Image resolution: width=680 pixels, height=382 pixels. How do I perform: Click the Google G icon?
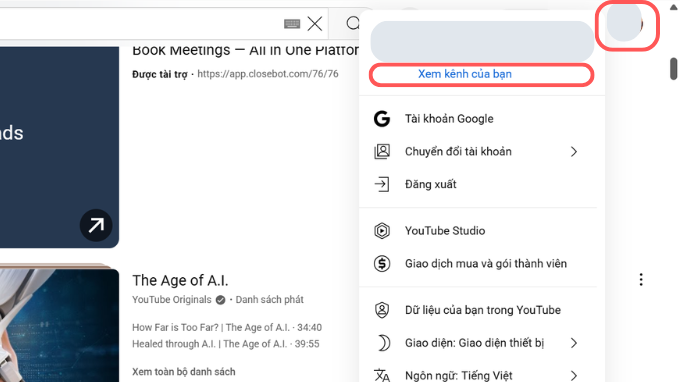pos(382,119)
